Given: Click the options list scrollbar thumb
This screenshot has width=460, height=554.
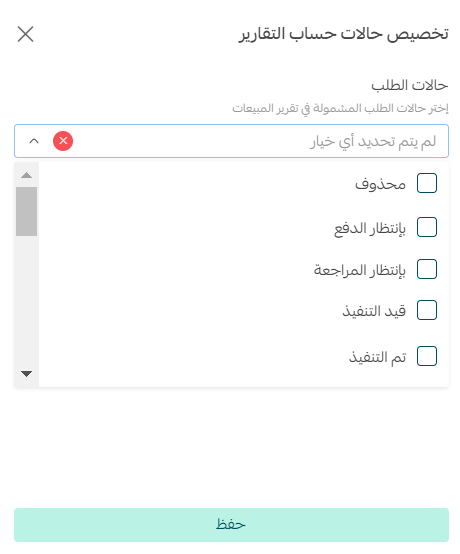Looking at the screenshot, I should coord(26,211).
